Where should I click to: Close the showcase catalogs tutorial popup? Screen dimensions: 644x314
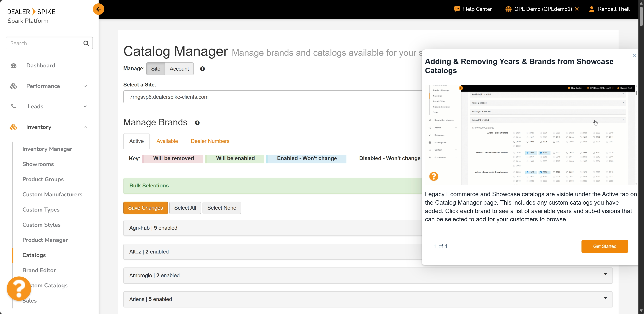634,55
